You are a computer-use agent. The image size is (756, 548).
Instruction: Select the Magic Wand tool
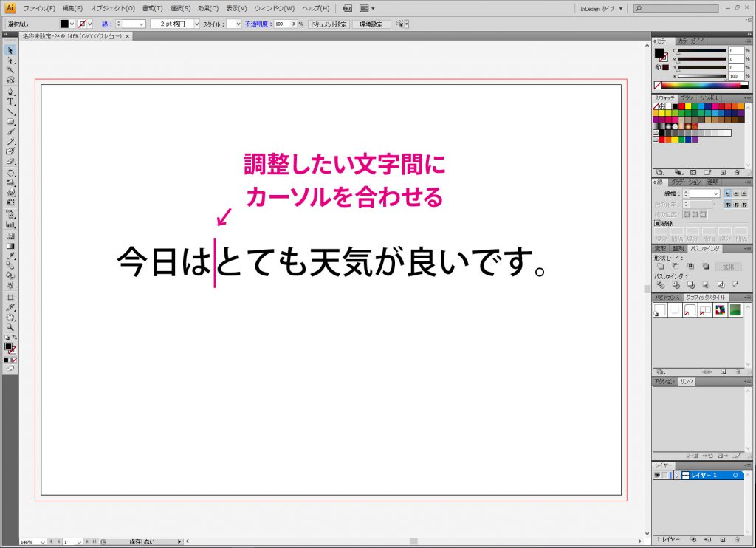pyautogui.click(x=10, y=70)
